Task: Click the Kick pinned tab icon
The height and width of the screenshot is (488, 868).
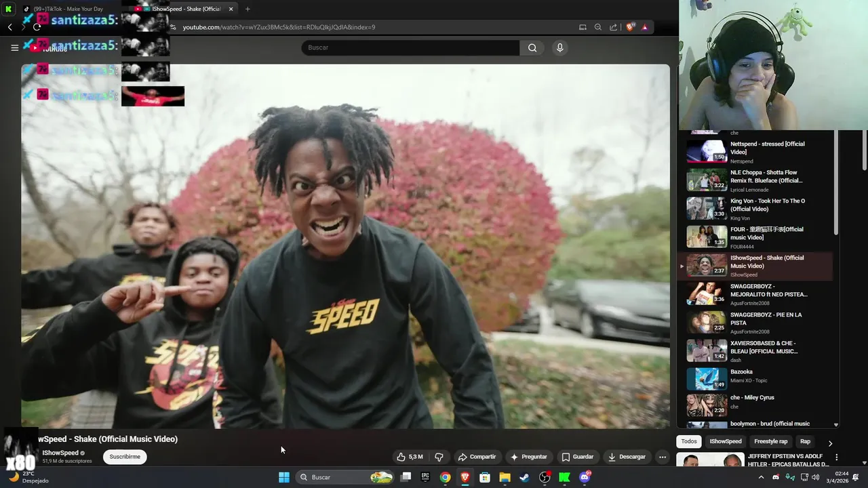Action: click(x=9, y=9)
